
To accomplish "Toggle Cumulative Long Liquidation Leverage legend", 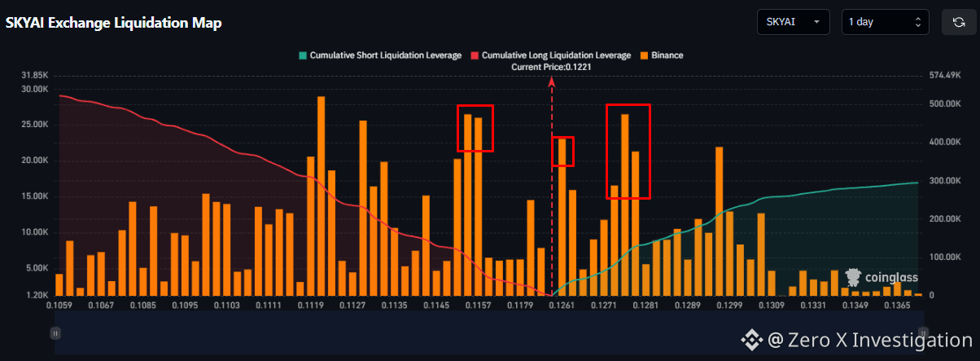I will (x=550, y=55).
